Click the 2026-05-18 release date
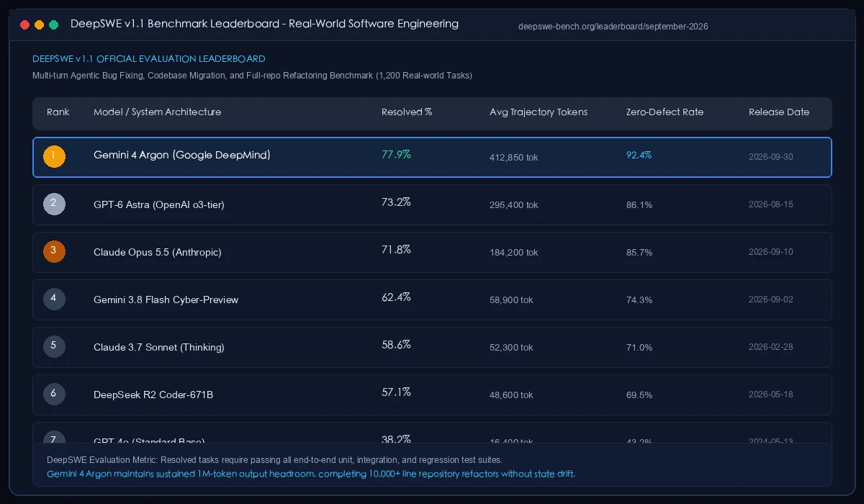This screenshot has width=864, height=504. 771,395
